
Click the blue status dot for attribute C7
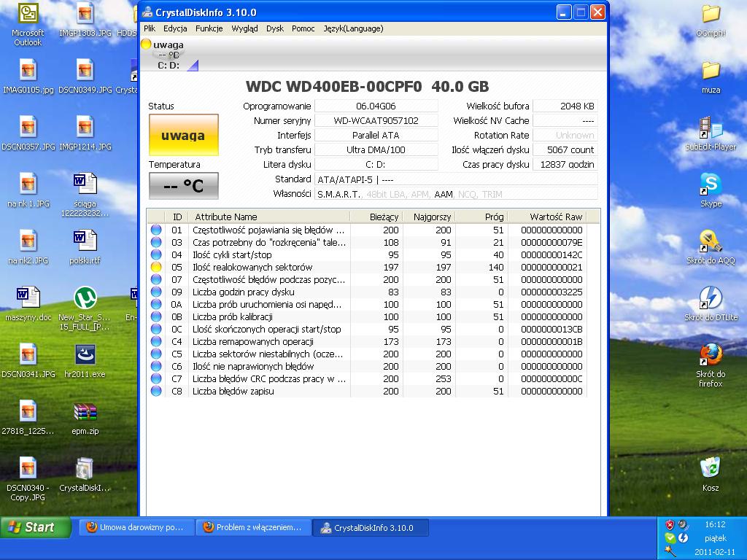(x=156, y=378)
